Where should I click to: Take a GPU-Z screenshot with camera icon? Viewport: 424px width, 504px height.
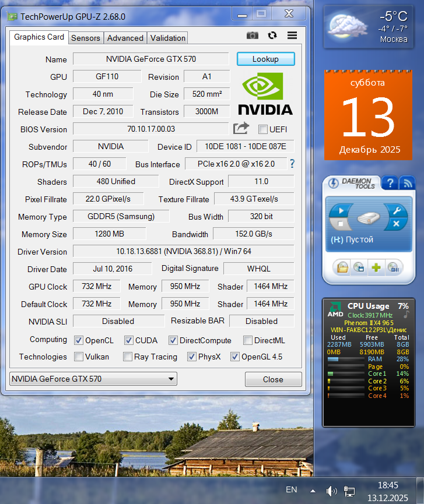pyautogui.click(x=252, y=36)
